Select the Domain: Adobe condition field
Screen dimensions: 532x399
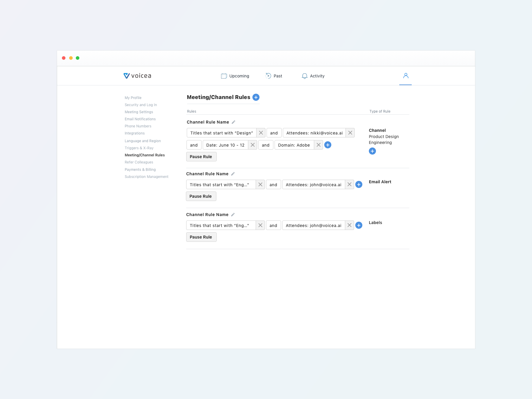click(x=294, y=145)
